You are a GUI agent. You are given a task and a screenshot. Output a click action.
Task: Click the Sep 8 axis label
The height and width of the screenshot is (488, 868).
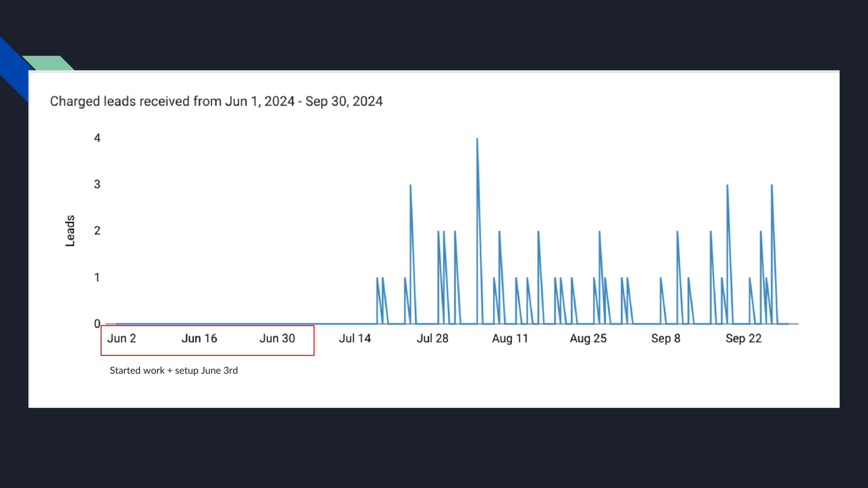[666, 338]
